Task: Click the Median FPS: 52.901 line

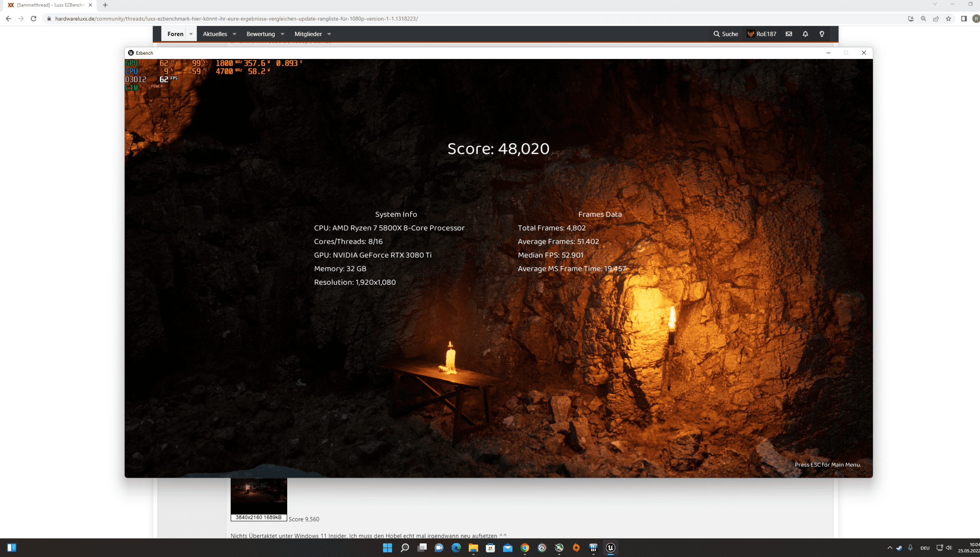Action: tap(550, 255)
